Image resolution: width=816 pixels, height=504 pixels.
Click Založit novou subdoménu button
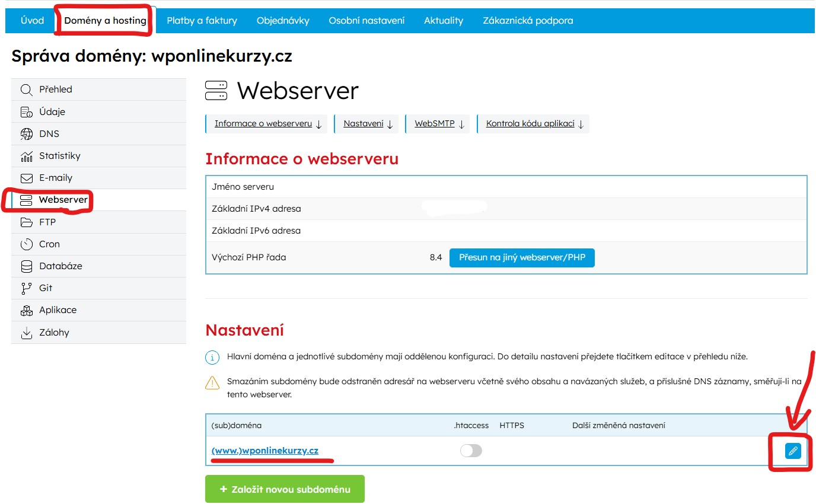pyautogui.click(x=285, y=489)
